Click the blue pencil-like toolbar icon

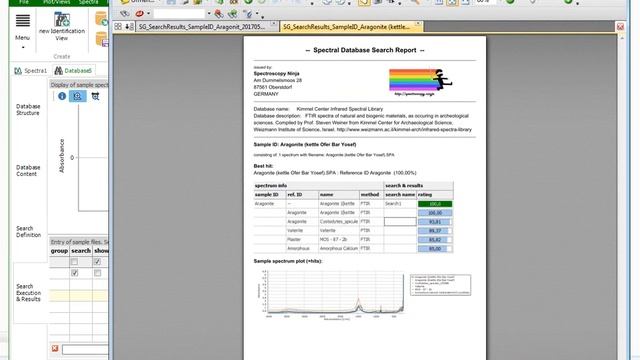(x=247, y=14)
